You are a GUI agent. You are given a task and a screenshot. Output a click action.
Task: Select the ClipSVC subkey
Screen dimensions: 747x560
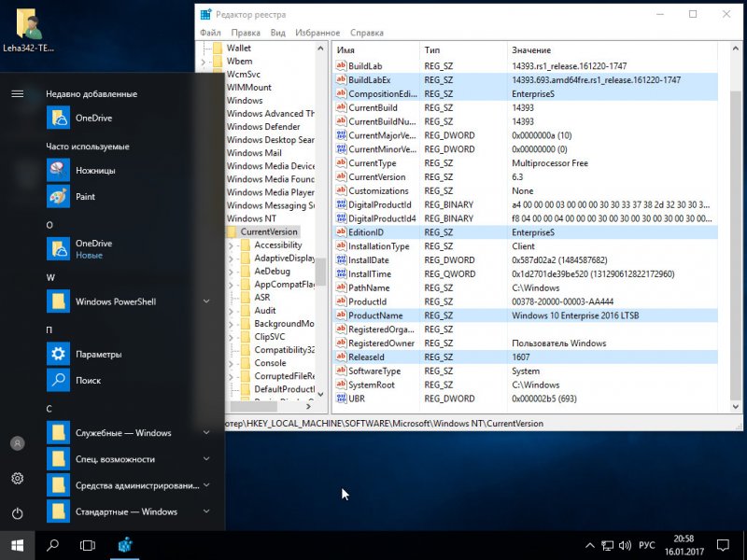[269, 337]
